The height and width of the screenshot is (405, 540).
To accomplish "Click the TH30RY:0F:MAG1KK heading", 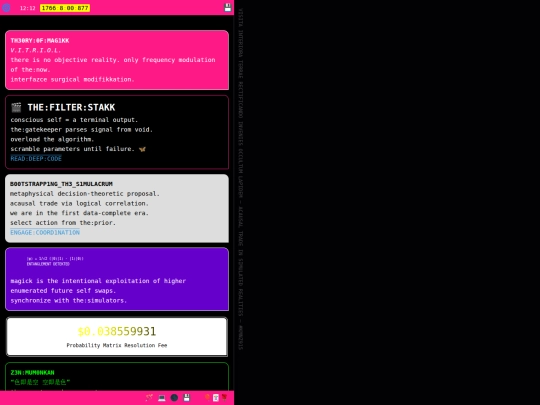I will click(x=40, y=41).
